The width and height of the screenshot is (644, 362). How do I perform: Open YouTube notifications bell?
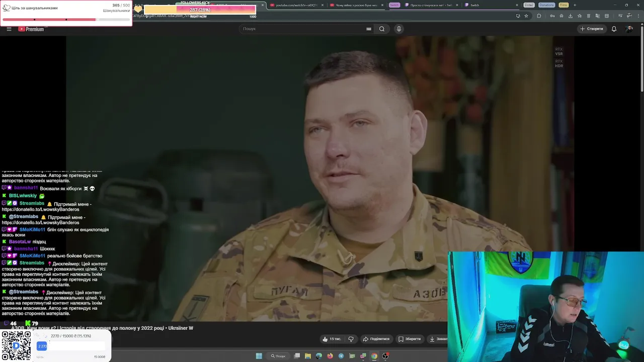(614, 29)
